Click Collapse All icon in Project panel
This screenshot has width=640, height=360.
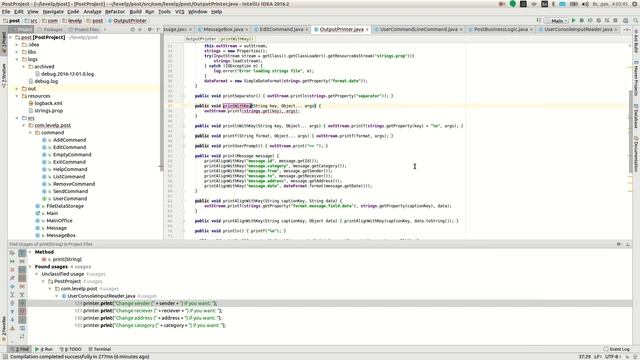(140, 29)
